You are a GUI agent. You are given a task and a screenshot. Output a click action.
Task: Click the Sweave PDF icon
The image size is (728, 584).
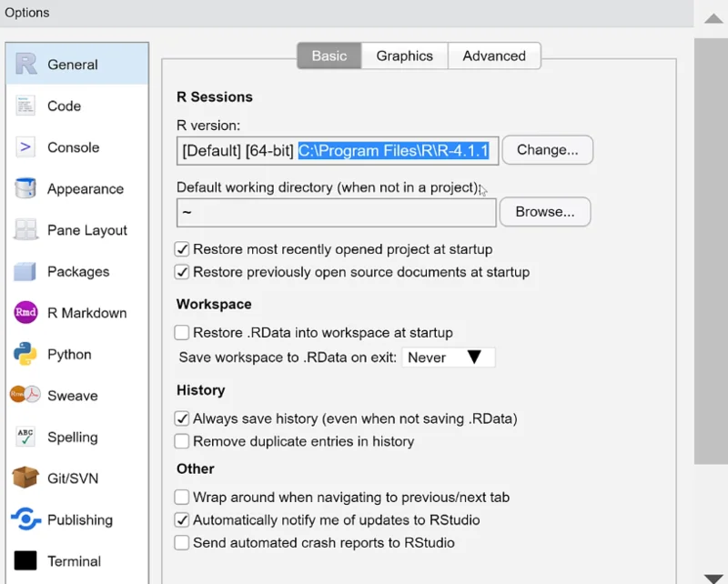pos(25,395)
